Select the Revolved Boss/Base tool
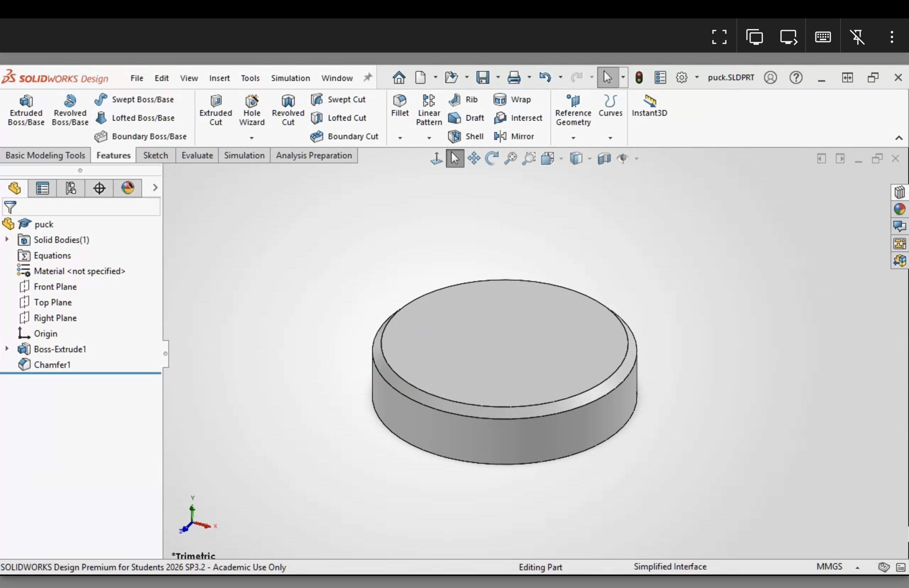 70,110
